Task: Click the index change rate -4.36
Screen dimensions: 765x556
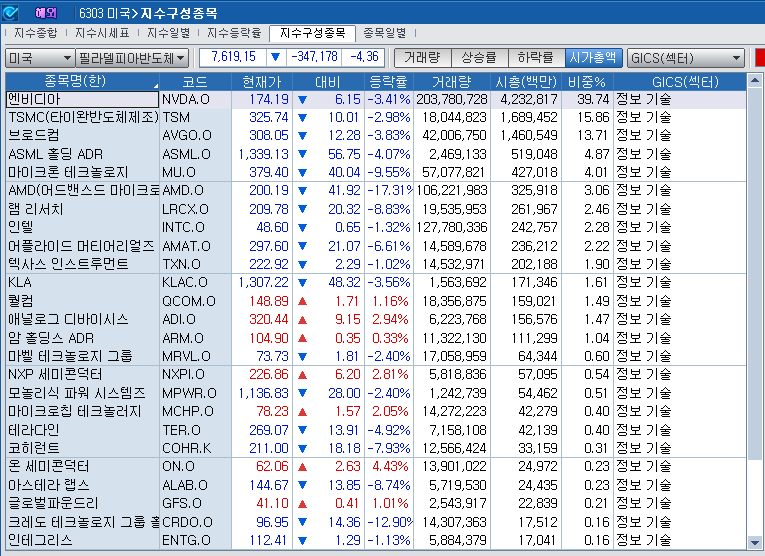Action: 363,57
